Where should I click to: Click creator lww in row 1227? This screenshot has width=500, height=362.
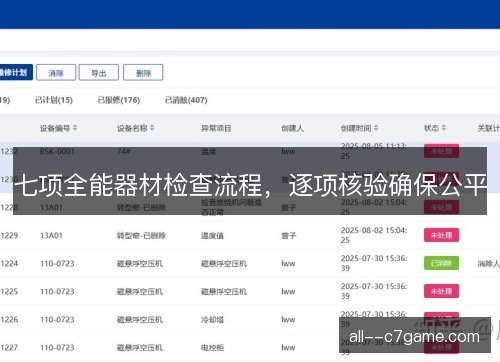(288, 348)
